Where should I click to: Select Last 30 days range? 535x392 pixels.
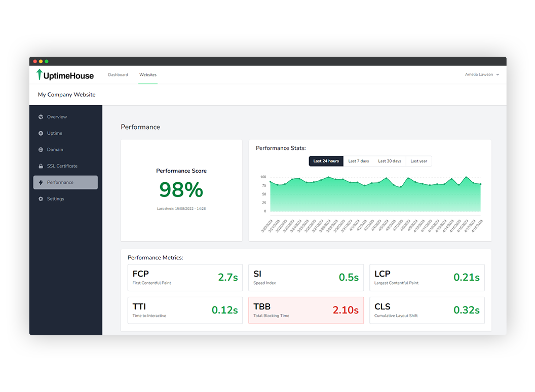(x=389, y=161)
